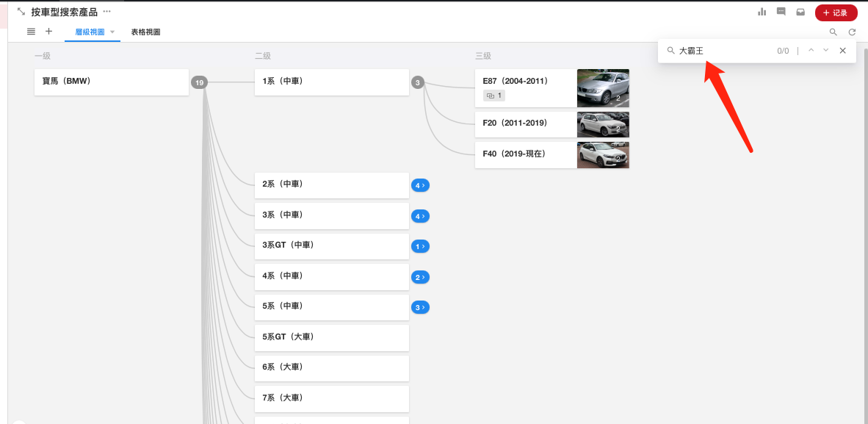Jump to previous search result with up chevron
This screenshot has width=868, height=424.
coord(811,50)
